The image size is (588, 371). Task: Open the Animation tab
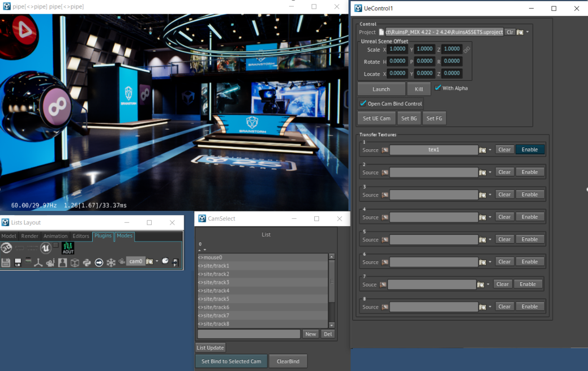click(x=55, y=236)
